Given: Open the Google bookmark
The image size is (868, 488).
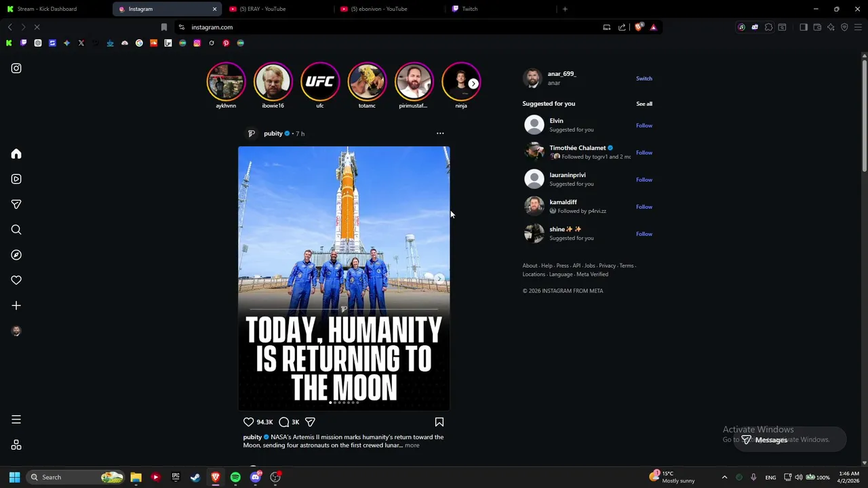Looking at the screenshot, I should (139, 43).
